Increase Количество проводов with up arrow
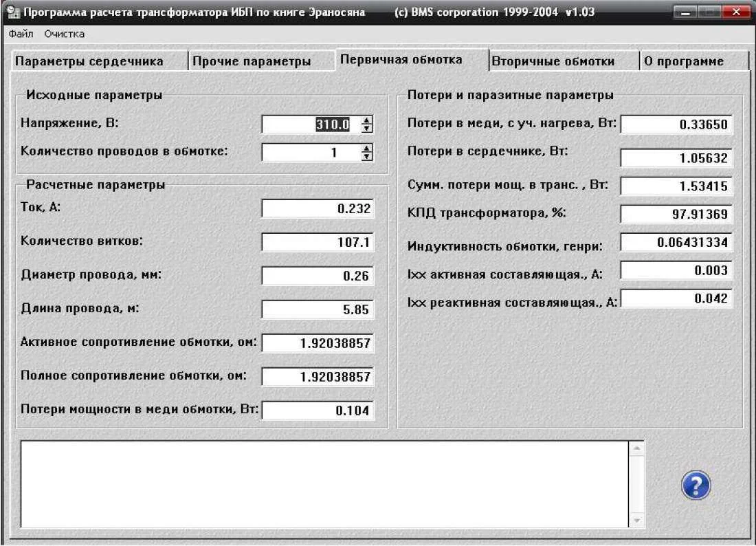The height and width of the screenshot is (546, 756). pyautogui.click(x=367, y=149)
